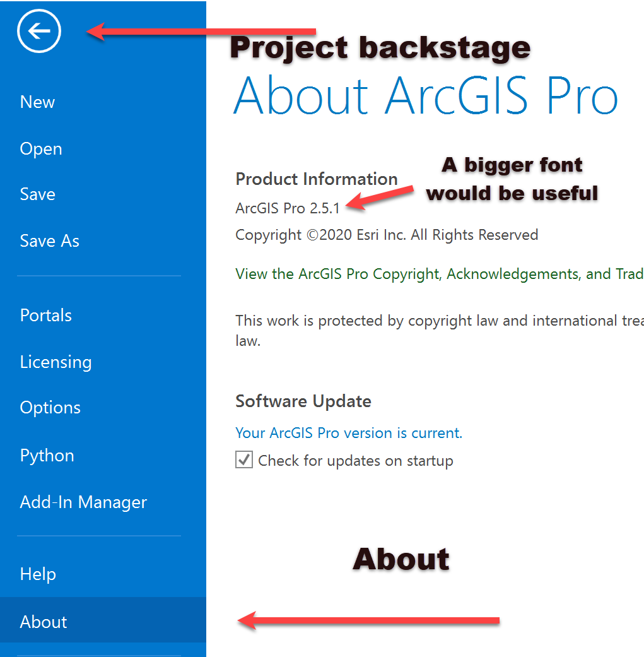The width and height of the screenshot is (644, 657).
Task: Click the Software Update heading
Action: (x=303, y=401)
